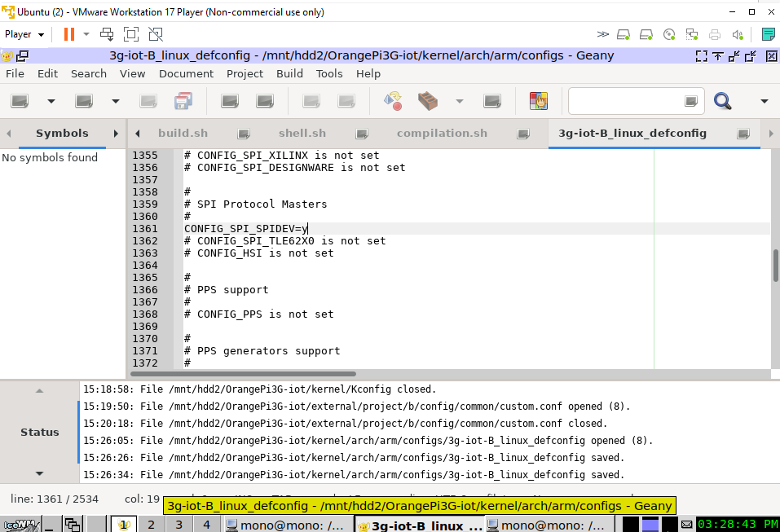Open the New file templates dropdown arrow
The height and width of the screenshot is (532, 780).
51,101
